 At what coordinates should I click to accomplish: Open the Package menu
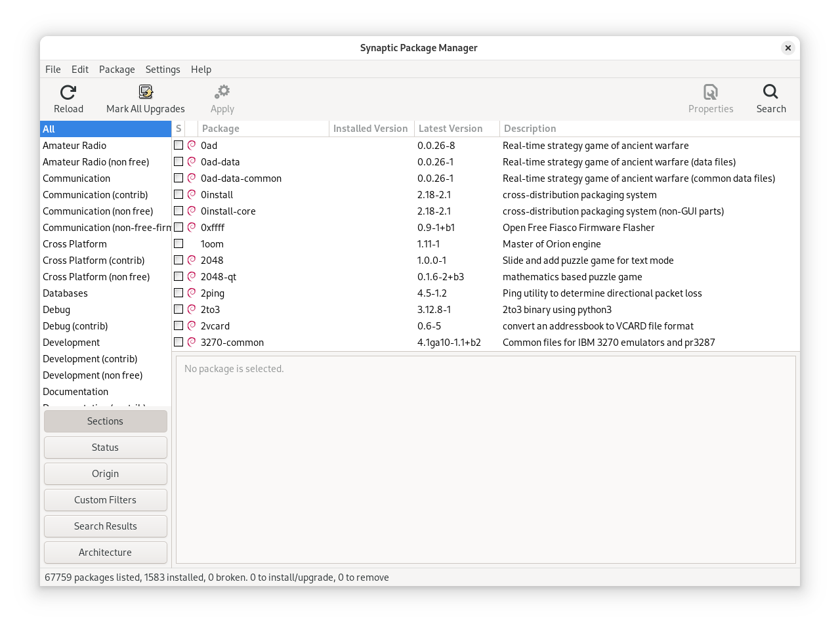point(117,70)
